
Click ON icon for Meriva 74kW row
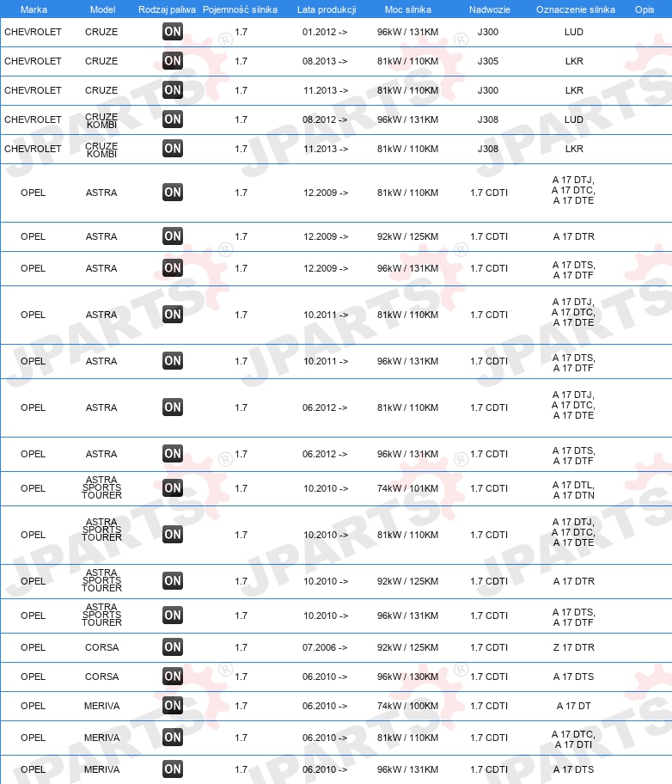[x=173, y=706]
